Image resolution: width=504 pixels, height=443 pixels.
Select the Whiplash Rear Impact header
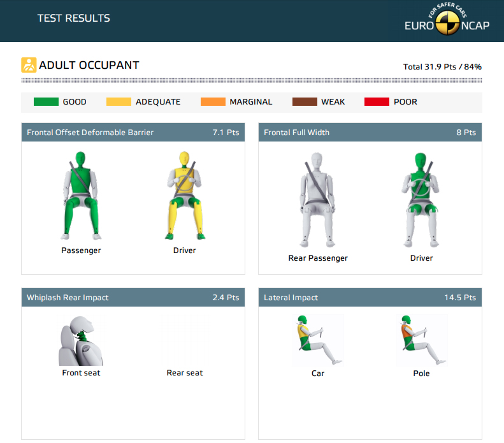(133, 298)
